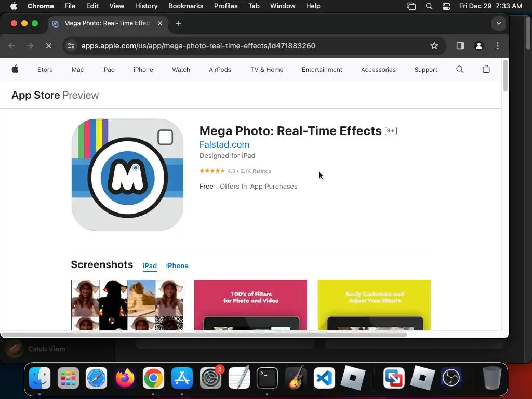Viewport: 532px width, 399px height.
Task: Go to Support navigation link
Action: pos(425,70)
